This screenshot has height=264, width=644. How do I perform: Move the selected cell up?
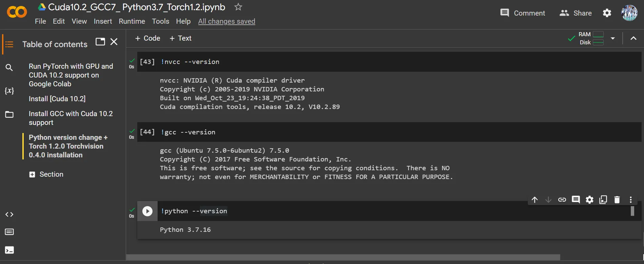pyautogui.click(x=535, y=200)
